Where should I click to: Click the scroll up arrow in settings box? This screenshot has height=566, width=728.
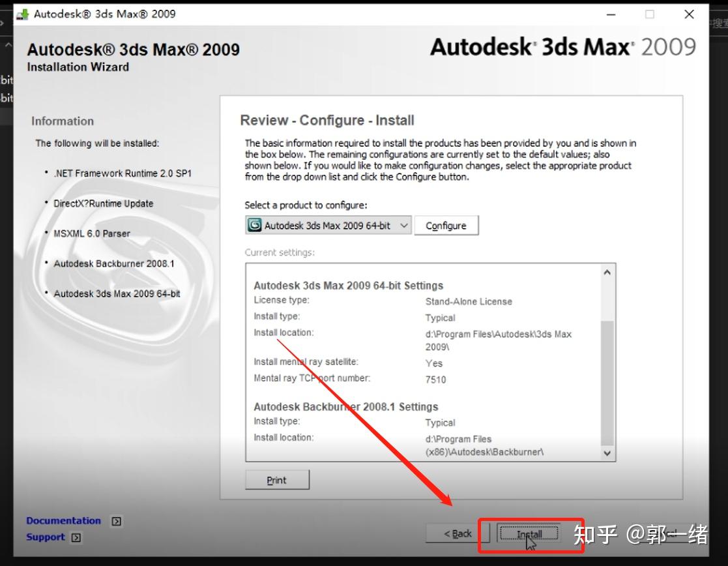pyautogui.click(x=607, y=273)
